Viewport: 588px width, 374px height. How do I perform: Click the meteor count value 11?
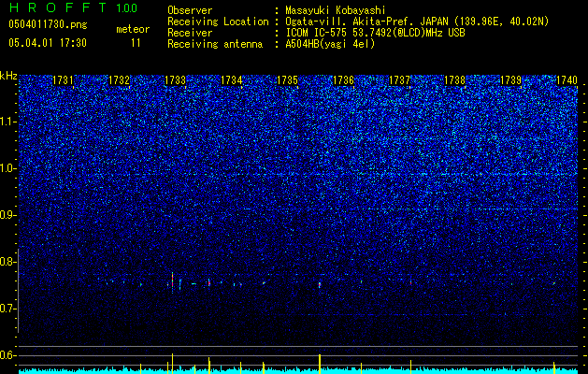click(136, 43)
